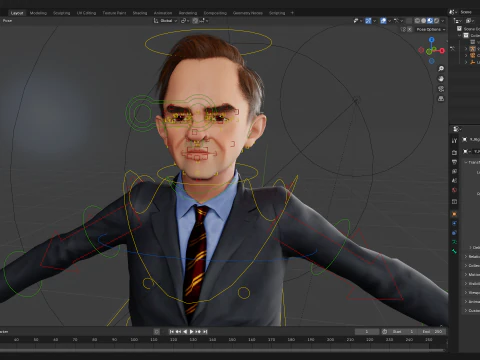Open object type visibility dropdown
480x360 pixels.
pos(358,21)
